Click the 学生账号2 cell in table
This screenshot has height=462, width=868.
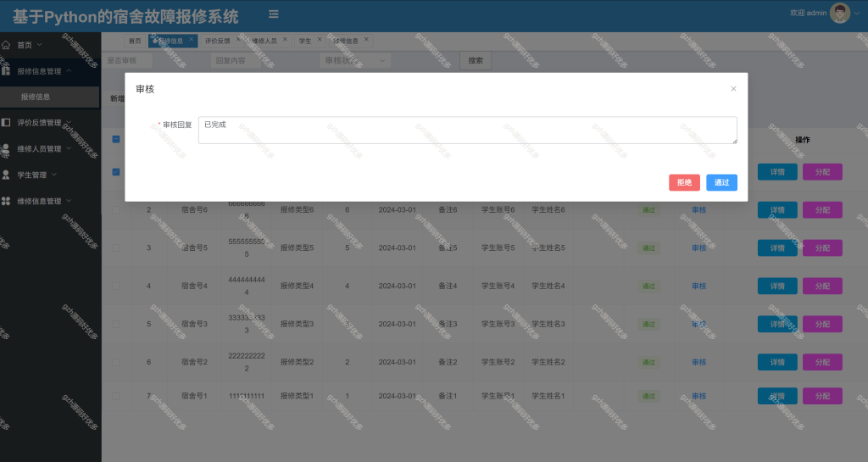[x=498, y=362]
